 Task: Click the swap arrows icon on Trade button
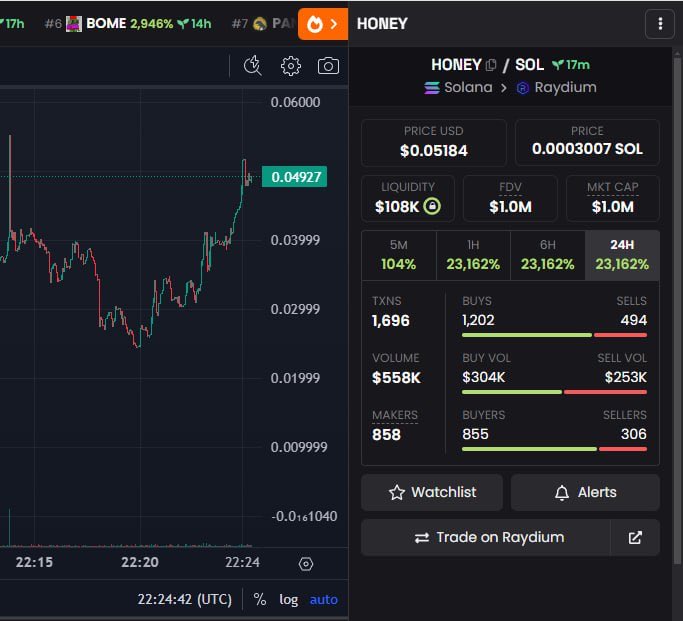point(422,538)
